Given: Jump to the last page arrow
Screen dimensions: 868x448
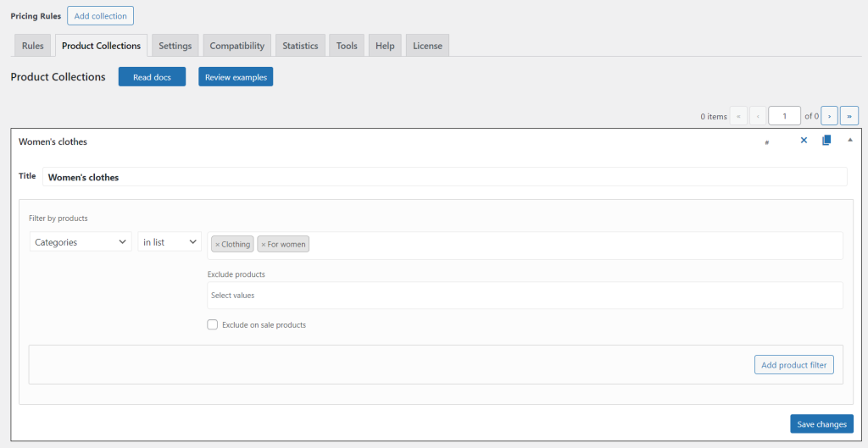Looking at the screenshot, I should tap(849, 116).
